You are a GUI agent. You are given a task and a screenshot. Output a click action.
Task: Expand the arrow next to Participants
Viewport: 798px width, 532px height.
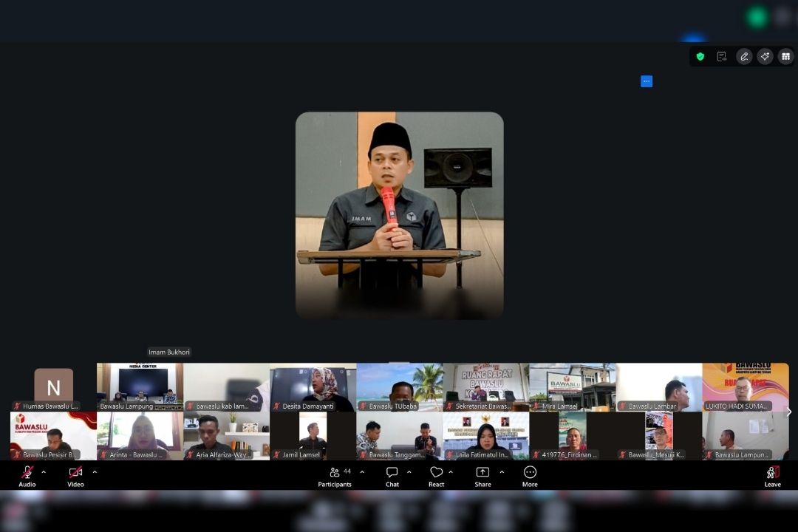(362, 472)
